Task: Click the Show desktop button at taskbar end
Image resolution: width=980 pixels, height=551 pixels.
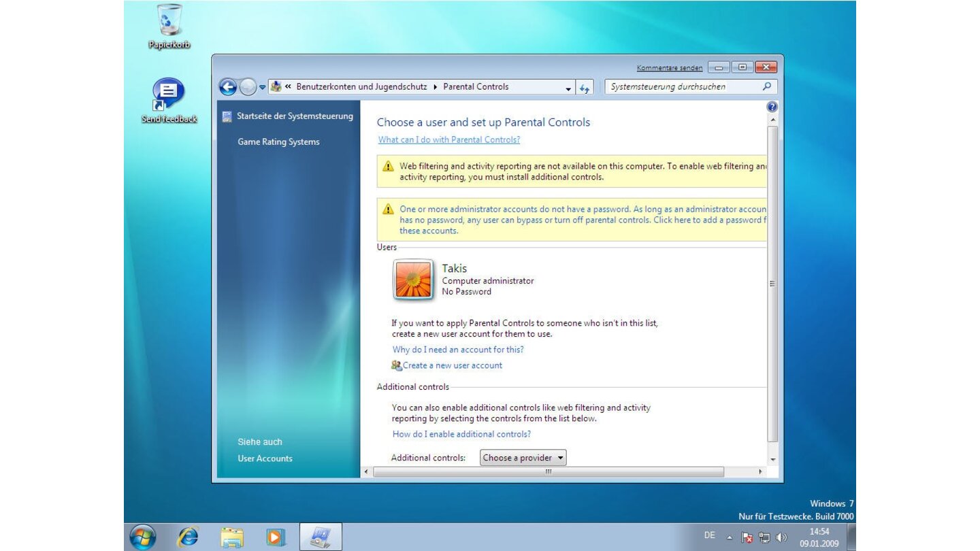Action: [x=851, y=537]
